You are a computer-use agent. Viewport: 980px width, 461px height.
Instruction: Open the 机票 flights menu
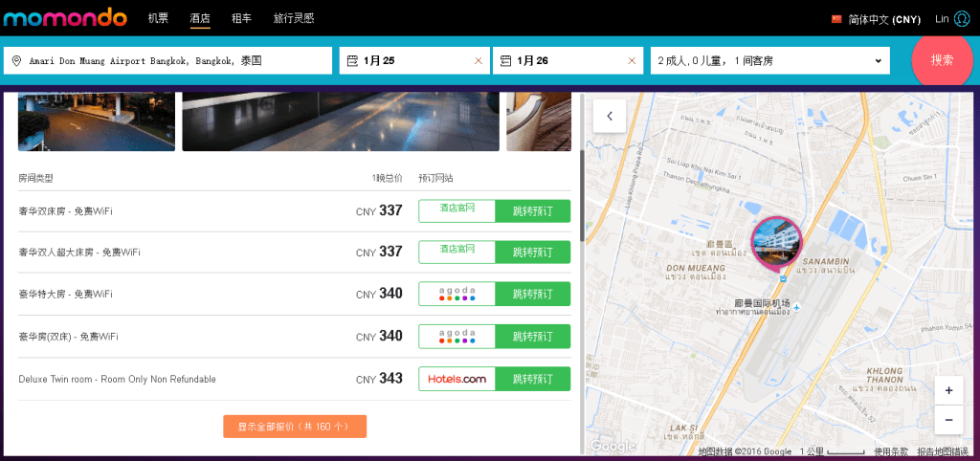pyautogui.click(x=158, y=18)
